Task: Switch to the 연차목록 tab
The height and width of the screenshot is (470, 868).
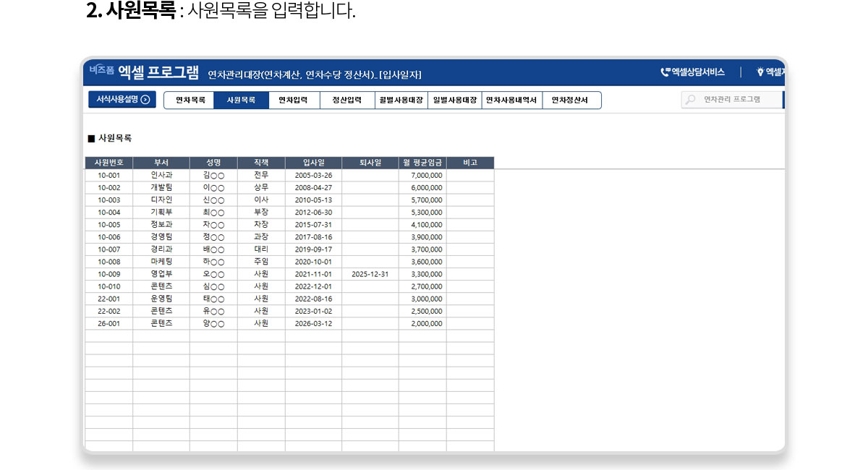Action: pyautogui.click(x=190, y=101)
